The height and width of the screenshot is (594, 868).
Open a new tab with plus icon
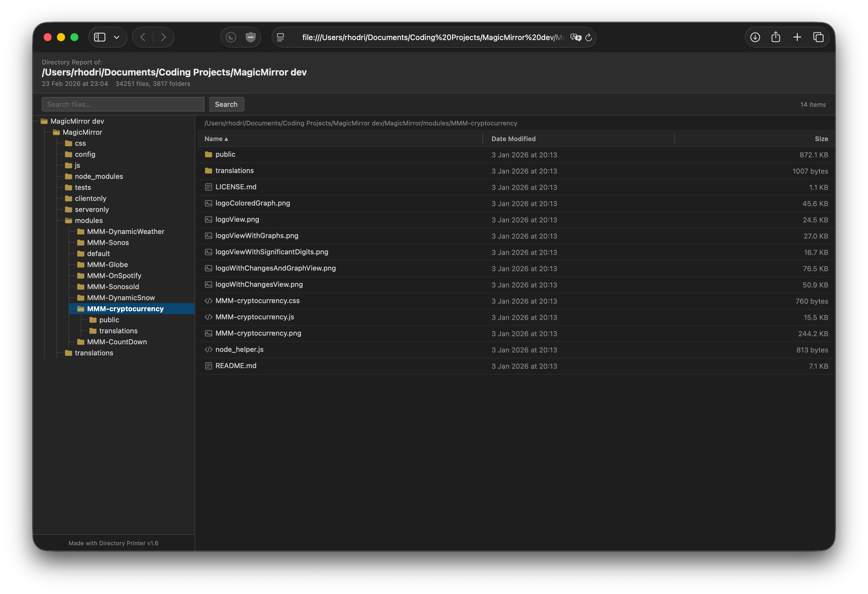tap(797, 37)
